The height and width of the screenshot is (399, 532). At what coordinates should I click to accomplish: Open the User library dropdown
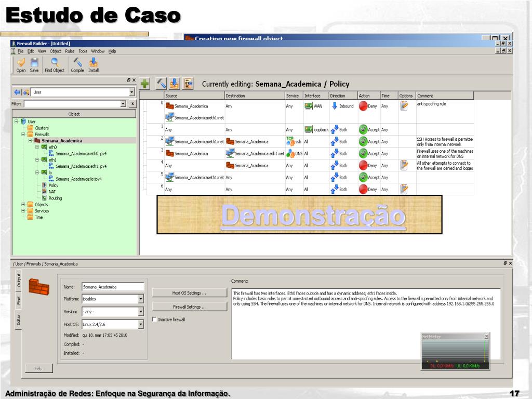click(131, 92)
